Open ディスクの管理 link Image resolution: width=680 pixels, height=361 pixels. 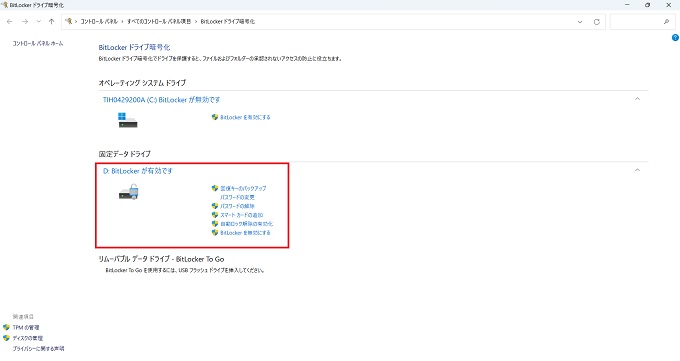pyautogui.click(x=28, y=338)
